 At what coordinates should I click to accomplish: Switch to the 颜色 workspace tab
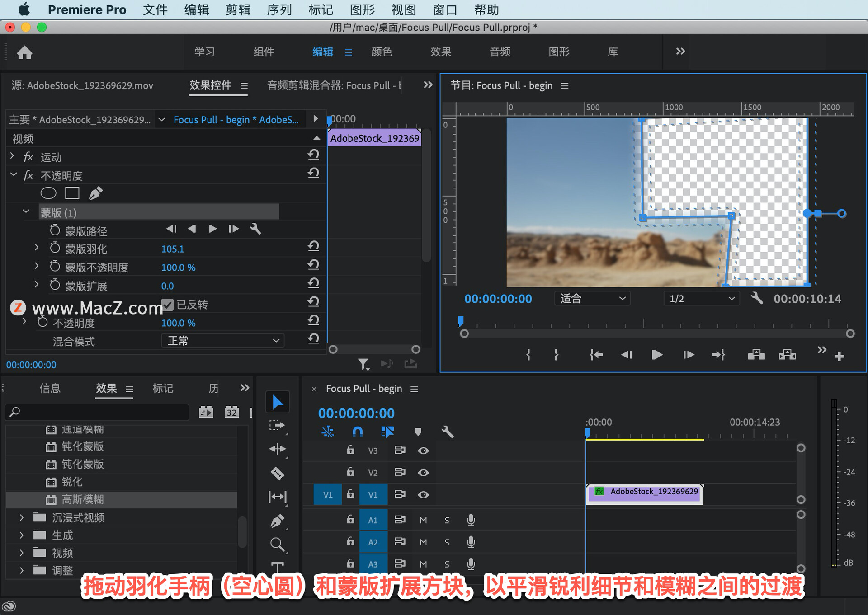tap(382, 52)
